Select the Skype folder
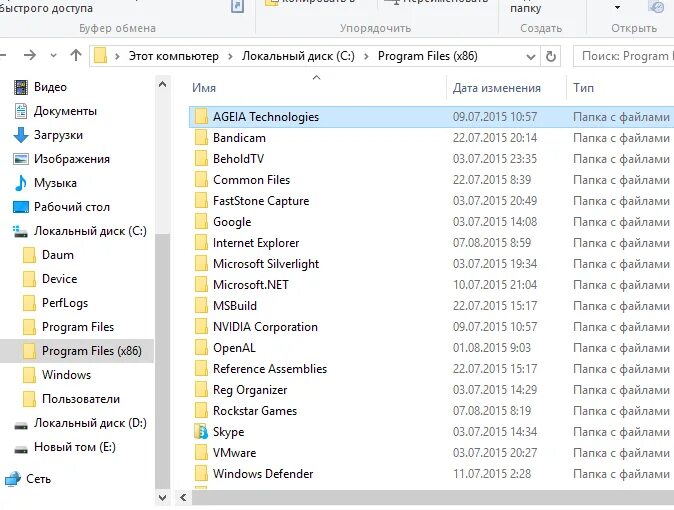This screenshot has height=510, width=674. (228, 432)
